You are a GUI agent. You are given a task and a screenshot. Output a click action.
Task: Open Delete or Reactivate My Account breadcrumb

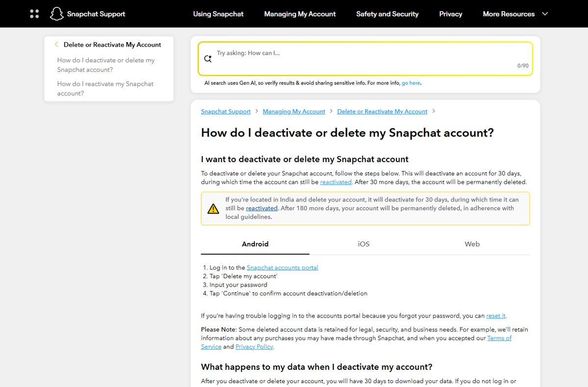(x=382, y=112)
